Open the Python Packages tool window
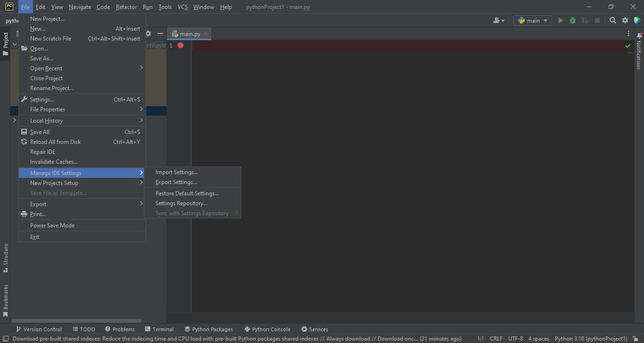This screenshot has height=343, width=644. 209,329
